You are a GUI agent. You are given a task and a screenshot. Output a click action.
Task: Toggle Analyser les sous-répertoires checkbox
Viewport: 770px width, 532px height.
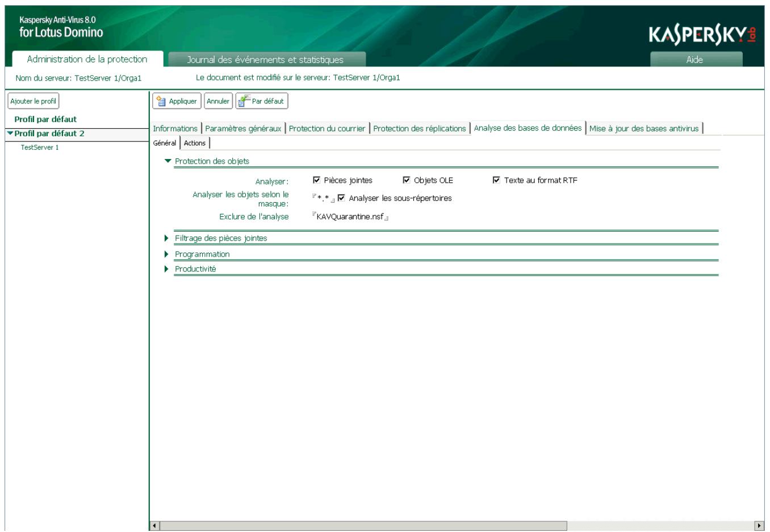point(341,198)
